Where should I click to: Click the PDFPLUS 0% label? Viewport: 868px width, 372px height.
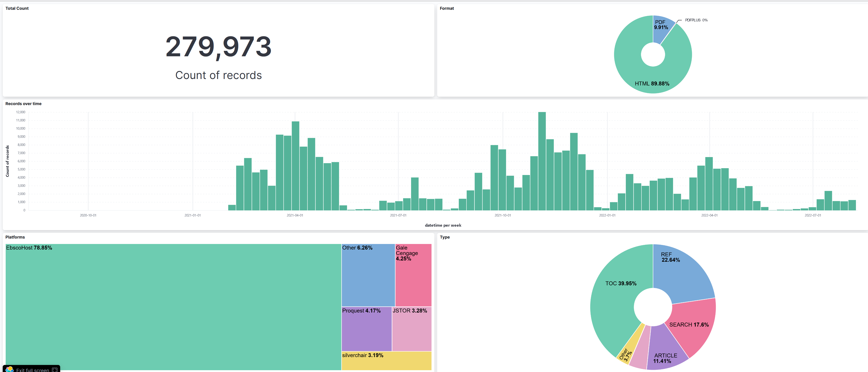click(696, 20)
